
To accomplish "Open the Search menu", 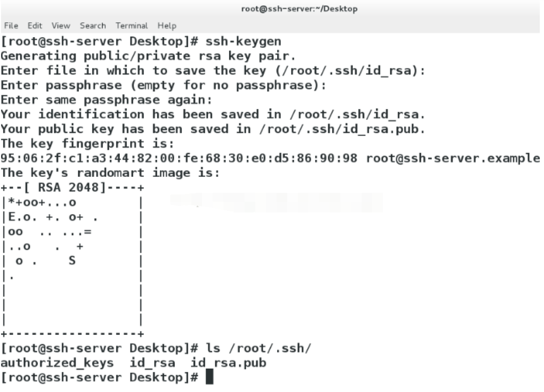I will point(93,25).
